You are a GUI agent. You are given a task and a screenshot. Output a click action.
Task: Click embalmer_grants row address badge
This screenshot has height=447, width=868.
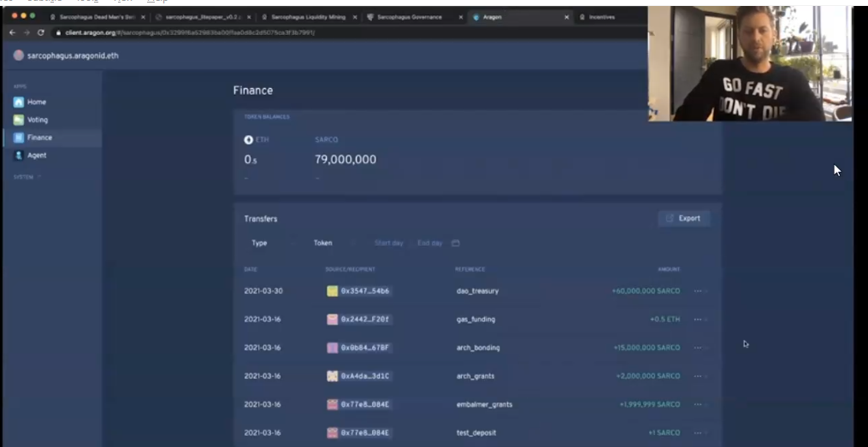[x=358, y=404]
